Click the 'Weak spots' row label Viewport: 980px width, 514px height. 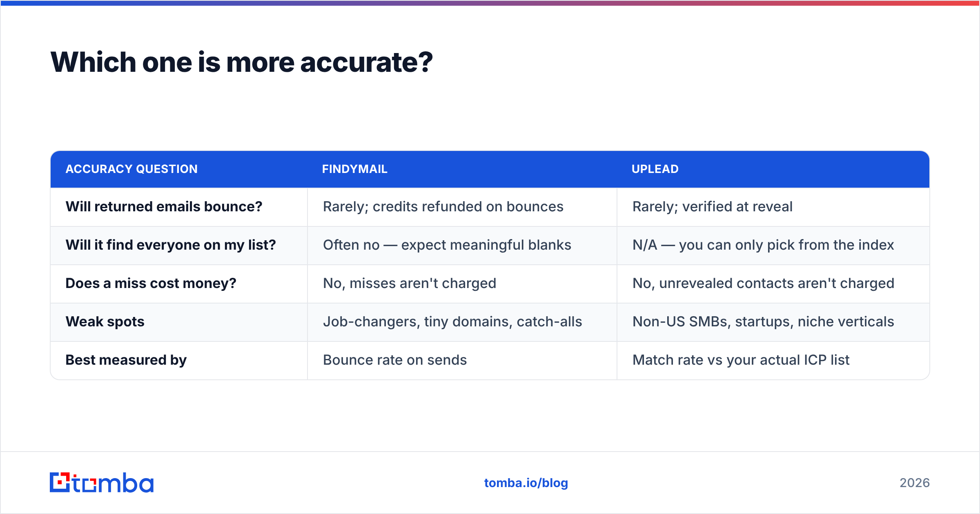tap(105, 322)
